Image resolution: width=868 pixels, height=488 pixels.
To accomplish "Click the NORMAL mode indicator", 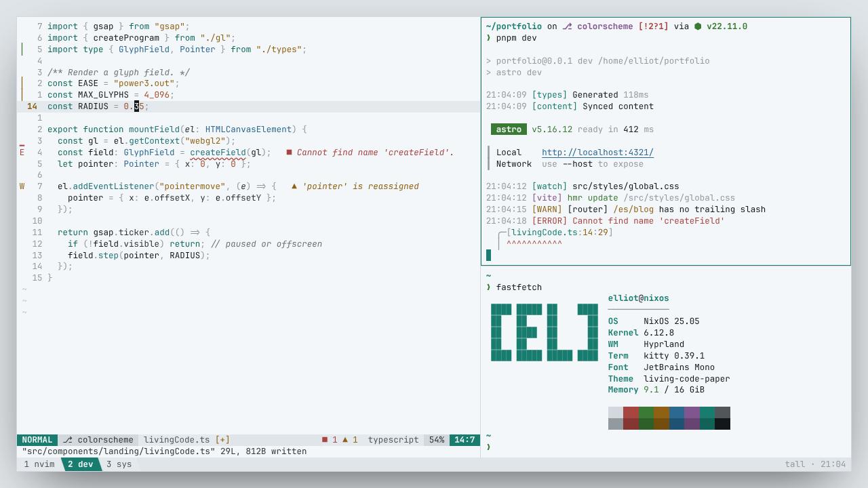I will [37, 440].
